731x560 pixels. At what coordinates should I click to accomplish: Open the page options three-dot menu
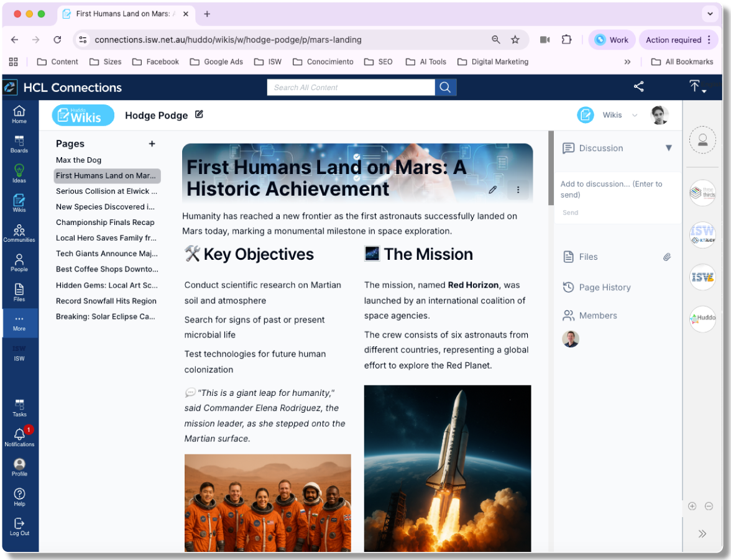[x=518, y=190]
